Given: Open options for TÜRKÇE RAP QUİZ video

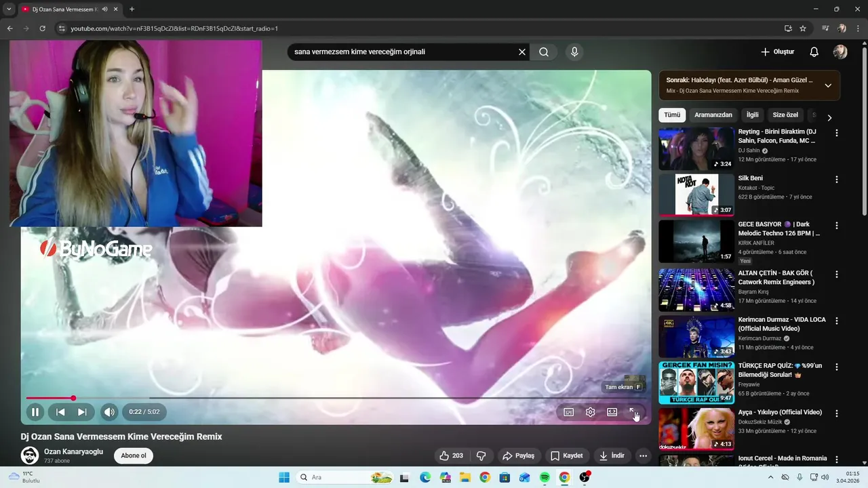Looking at the screenshot, I should [836, 367].
